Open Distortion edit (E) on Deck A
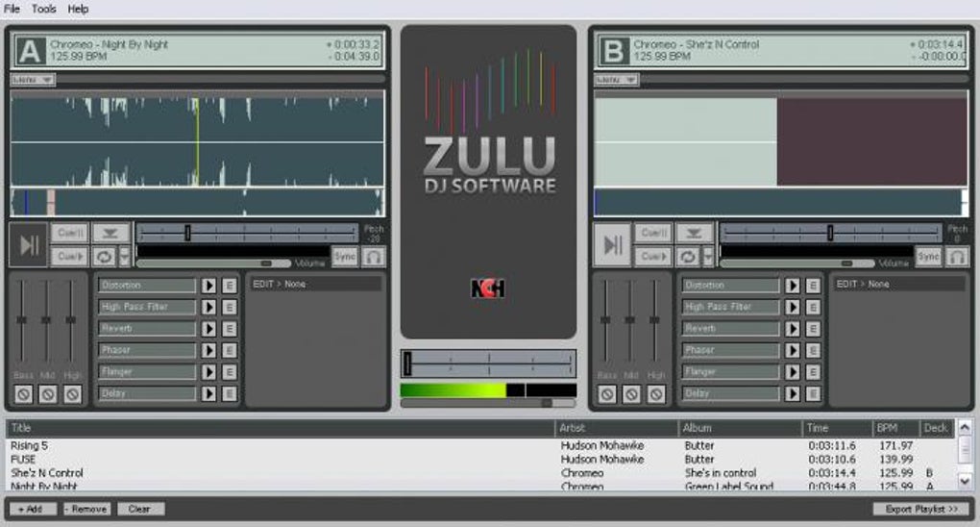 (x=230, y=286)
